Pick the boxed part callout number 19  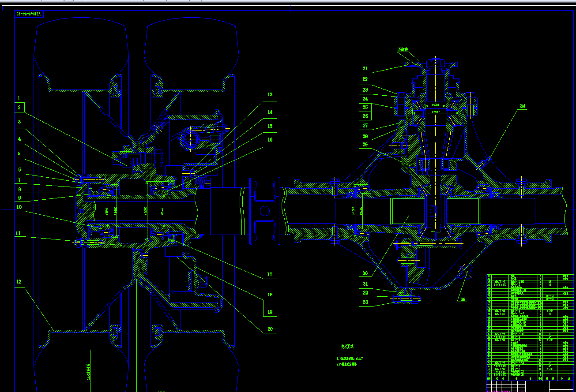tap(270, 312)
